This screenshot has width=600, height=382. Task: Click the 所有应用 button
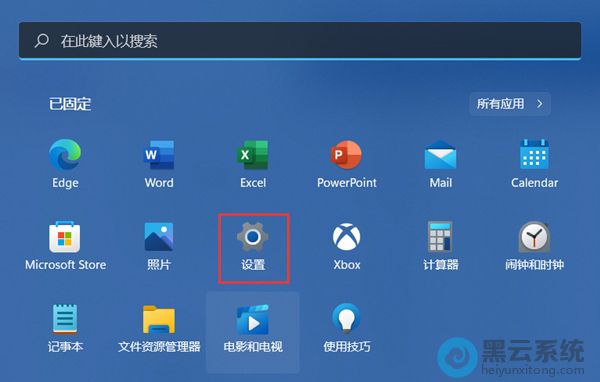(x=510, y=104)
